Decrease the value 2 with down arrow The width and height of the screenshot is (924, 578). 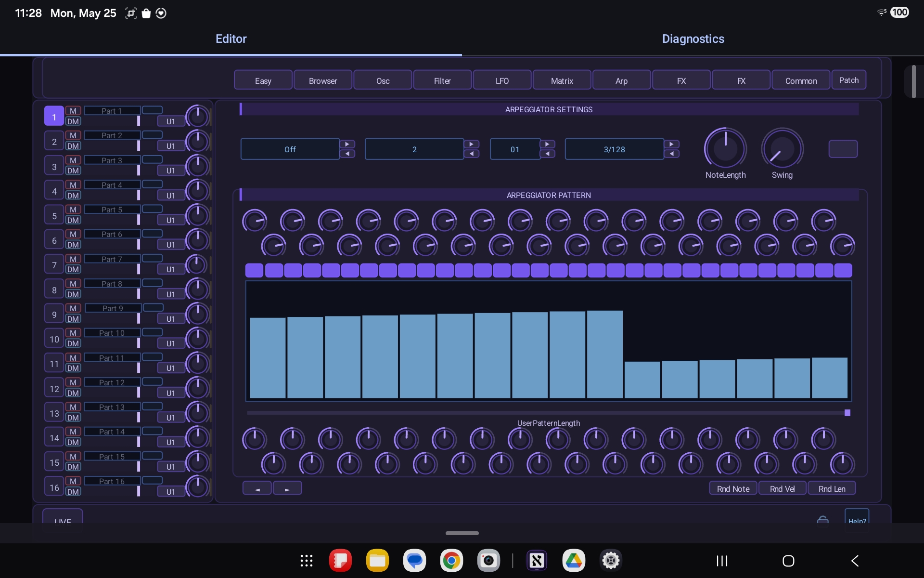471,154
